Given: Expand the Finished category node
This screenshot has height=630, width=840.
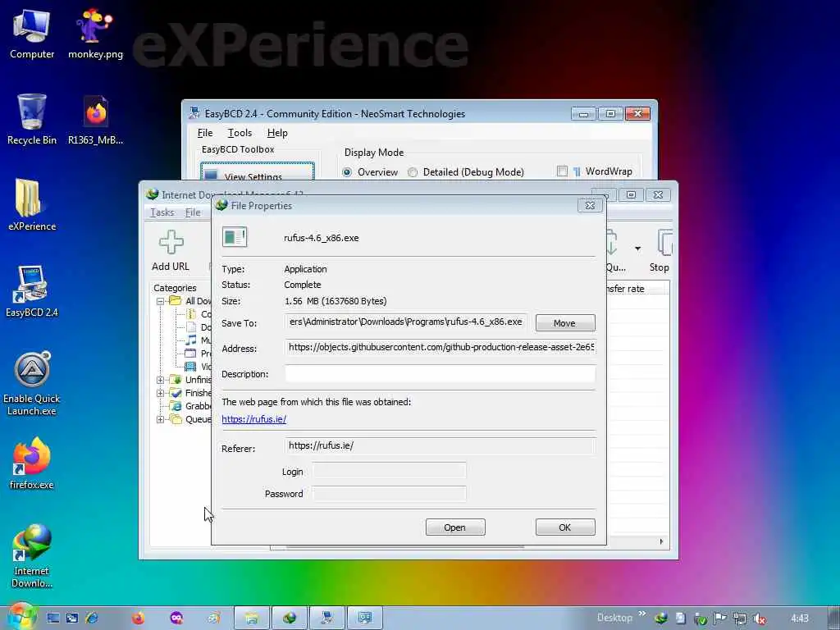Looking at the screenshot, I should point(160,393).
